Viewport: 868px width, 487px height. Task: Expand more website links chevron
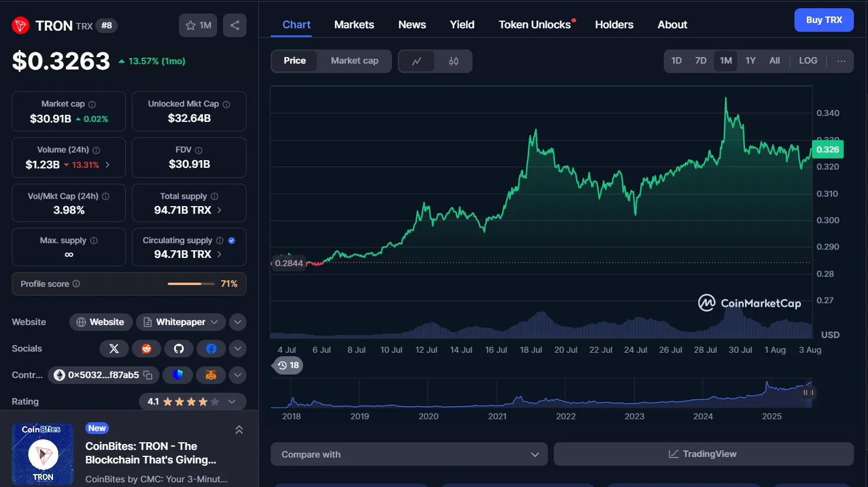click(x=238, y=322)
